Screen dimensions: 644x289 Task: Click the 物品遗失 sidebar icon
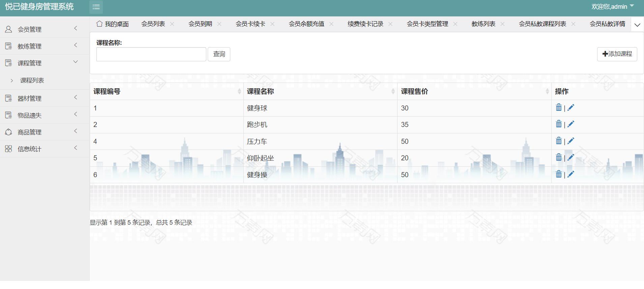[8, 115]
